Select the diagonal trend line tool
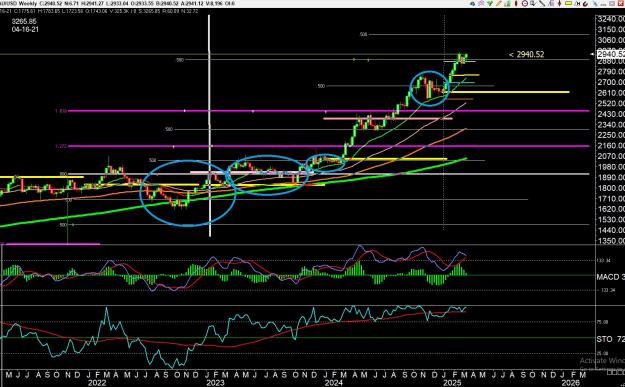Image resolution: width=625 pixels, height=387 pixels. (x=542, y=4)
